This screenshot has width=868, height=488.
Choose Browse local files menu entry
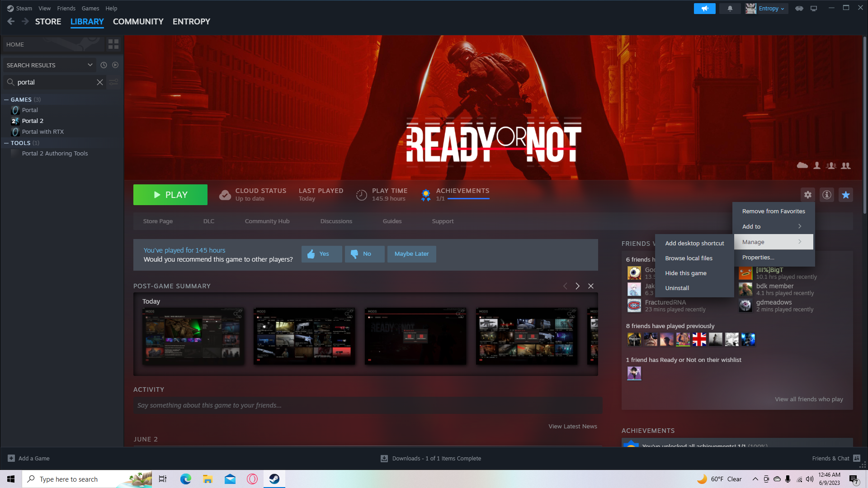tap(689, 258)
